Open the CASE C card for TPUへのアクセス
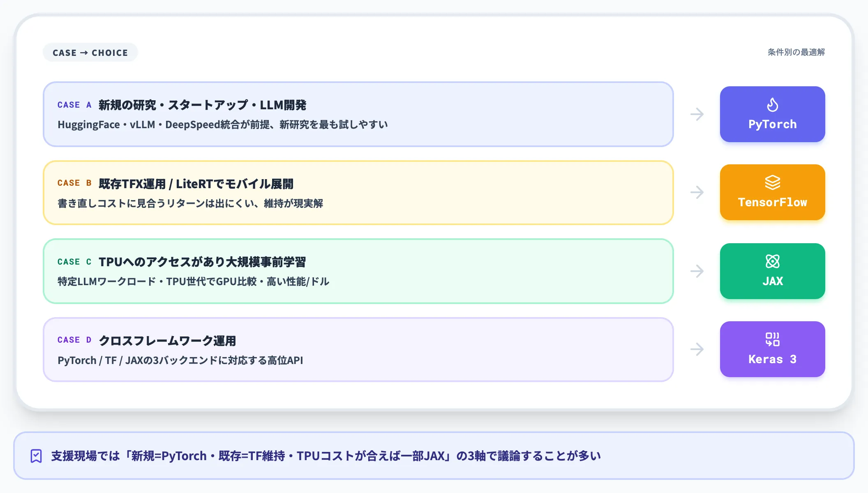 click(x=358, y=271)
